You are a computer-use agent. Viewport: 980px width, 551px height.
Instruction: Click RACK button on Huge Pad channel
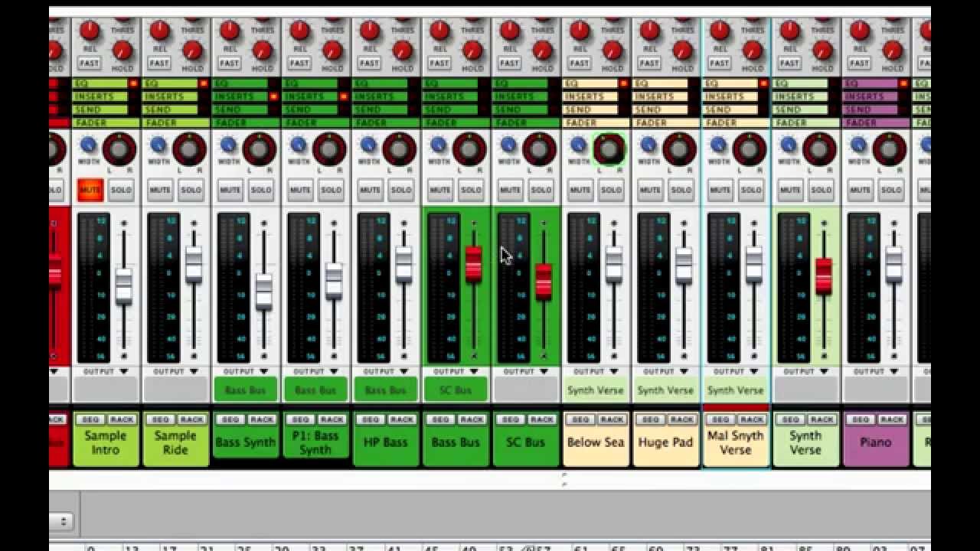pos(682,419)
